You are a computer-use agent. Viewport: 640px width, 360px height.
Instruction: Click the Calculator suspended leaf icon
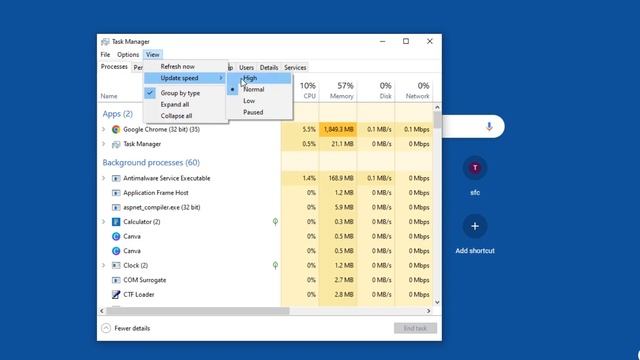click(275, 222)
